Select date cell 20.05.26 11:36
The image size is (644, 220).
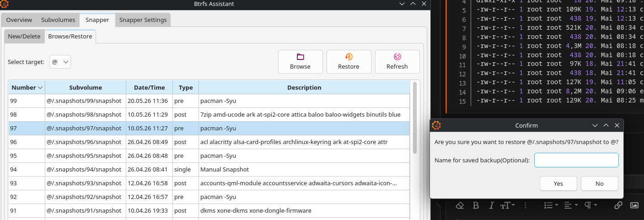[149, 101]
